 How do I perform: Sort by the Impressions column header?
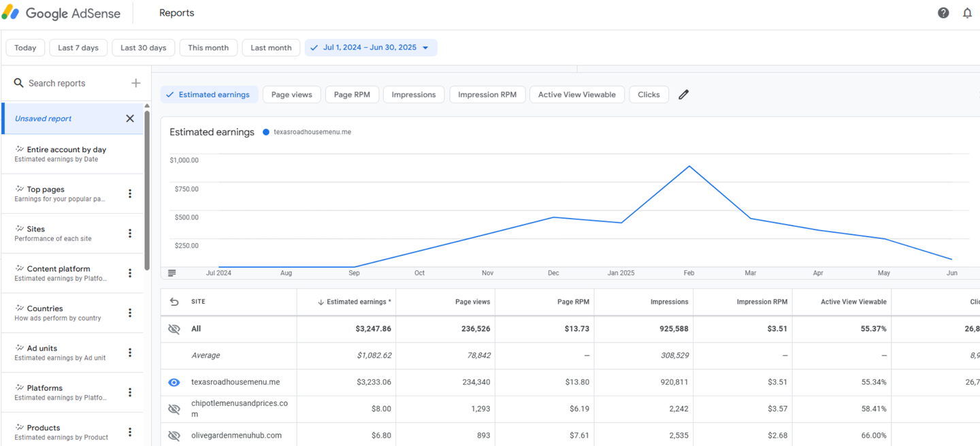pos(669,302)
